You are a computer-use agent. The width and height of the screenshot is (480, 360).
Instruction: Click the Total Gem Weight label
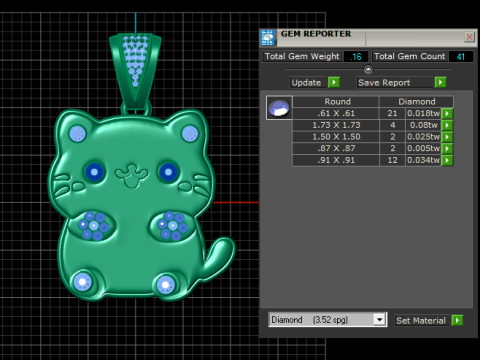click(x=302, y=56)
